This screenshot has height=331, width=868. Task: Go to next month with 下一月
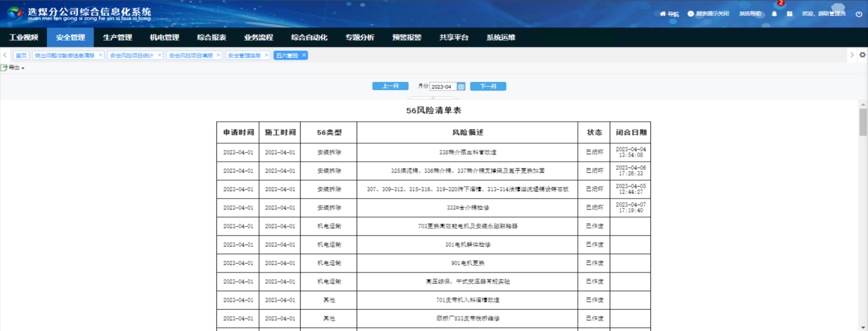point(488,86)
